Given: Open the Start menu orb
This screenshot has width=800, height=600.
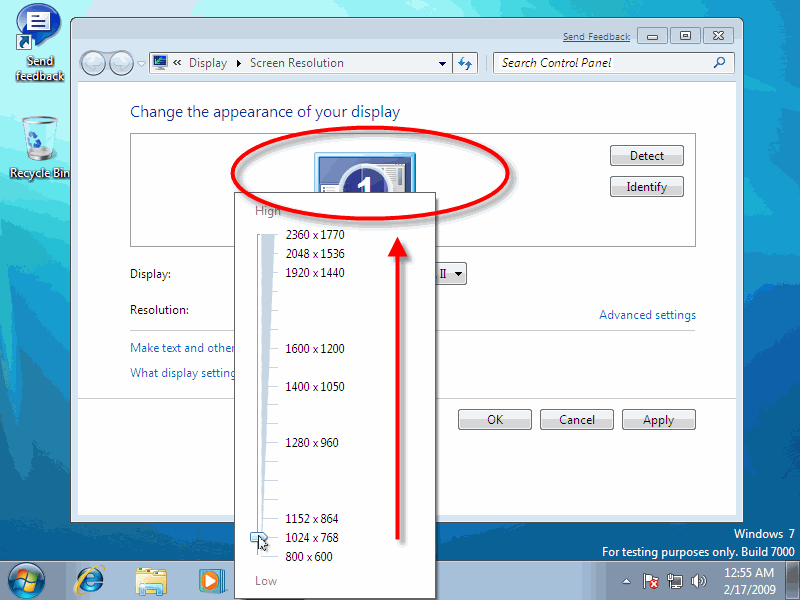Looking at the screenshot, I should click(x=26, y=580).
